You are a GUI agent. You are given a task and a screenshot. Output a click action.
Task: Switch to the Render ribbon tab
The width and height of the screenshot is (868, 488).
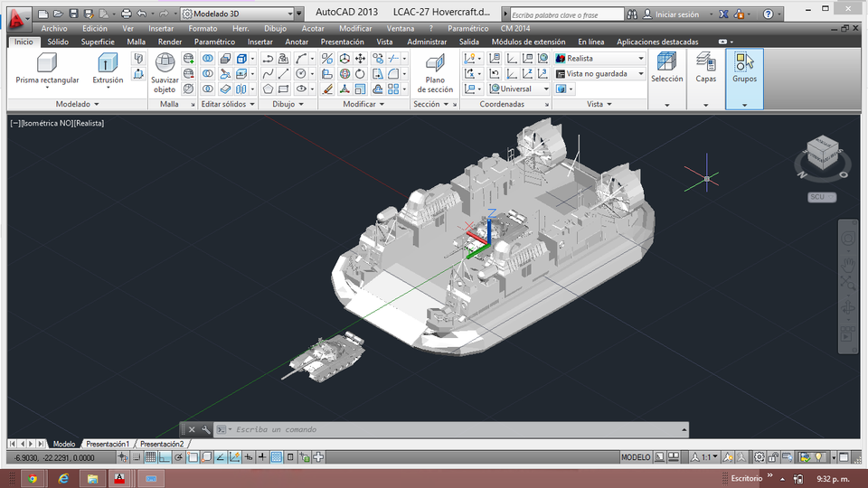click(169, 42)
